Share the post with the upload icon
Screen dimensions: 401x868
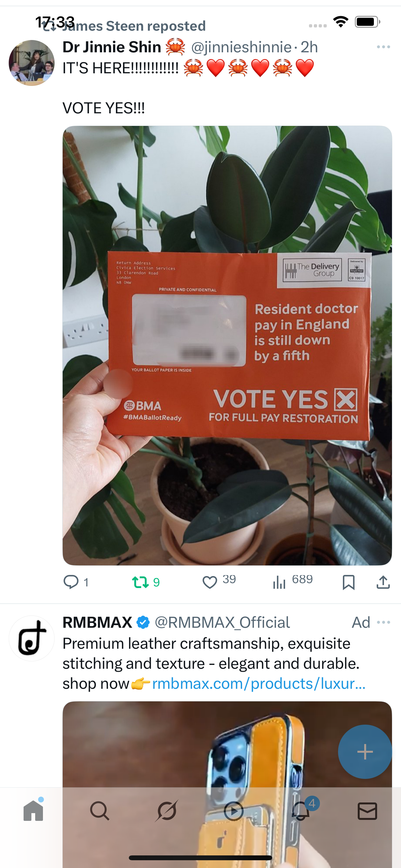(383, 582)
